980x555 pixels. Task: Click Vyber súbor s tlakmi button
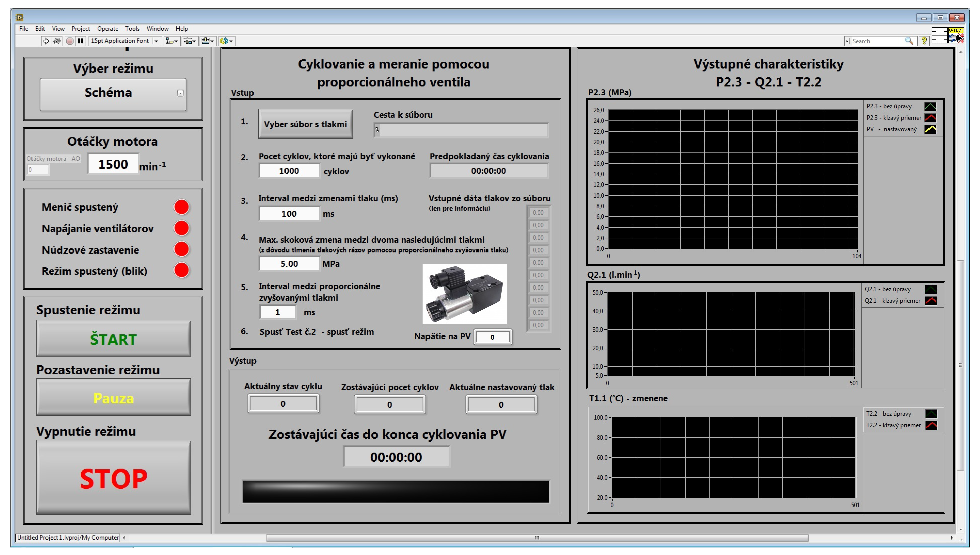point(305,124)
